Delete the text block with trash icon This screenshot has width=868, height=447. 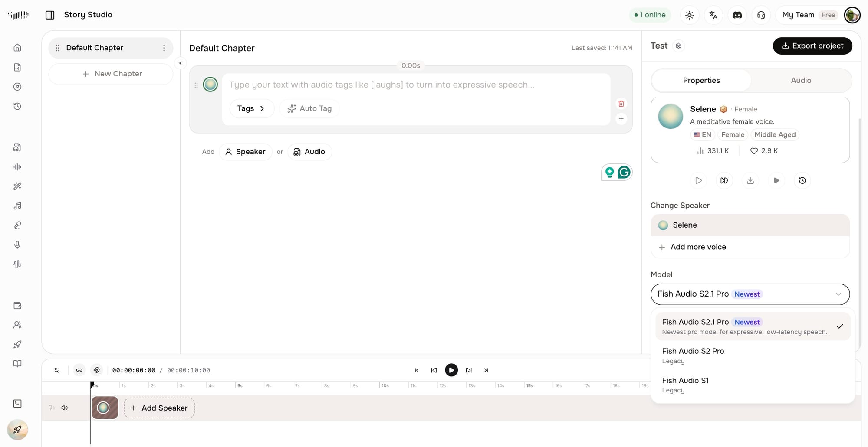(621, 104)
